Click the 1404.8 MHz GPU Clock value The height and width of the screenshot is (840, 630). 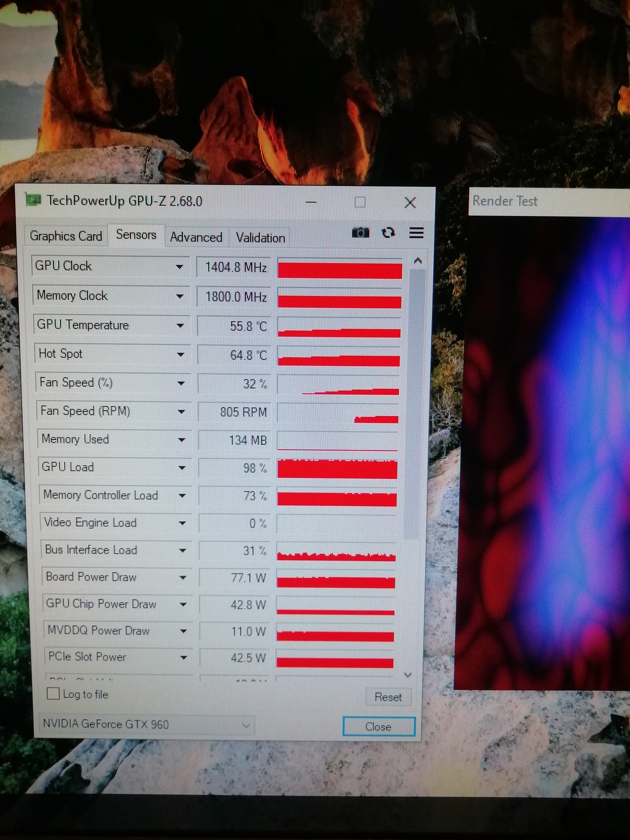pyautogui.click(x=235, y=267)
